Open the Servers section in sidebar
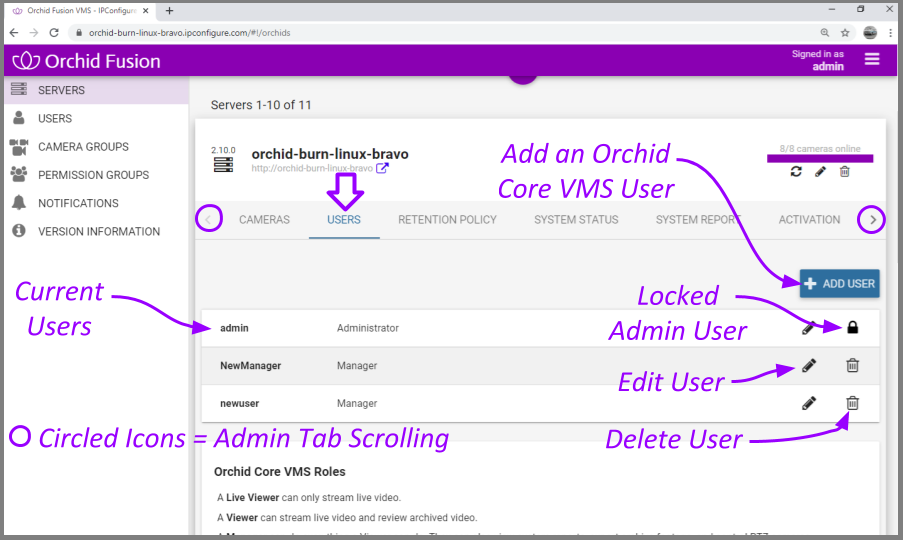Image resolution: width=903 pixels, height=540 pixels. pos(96,90)
